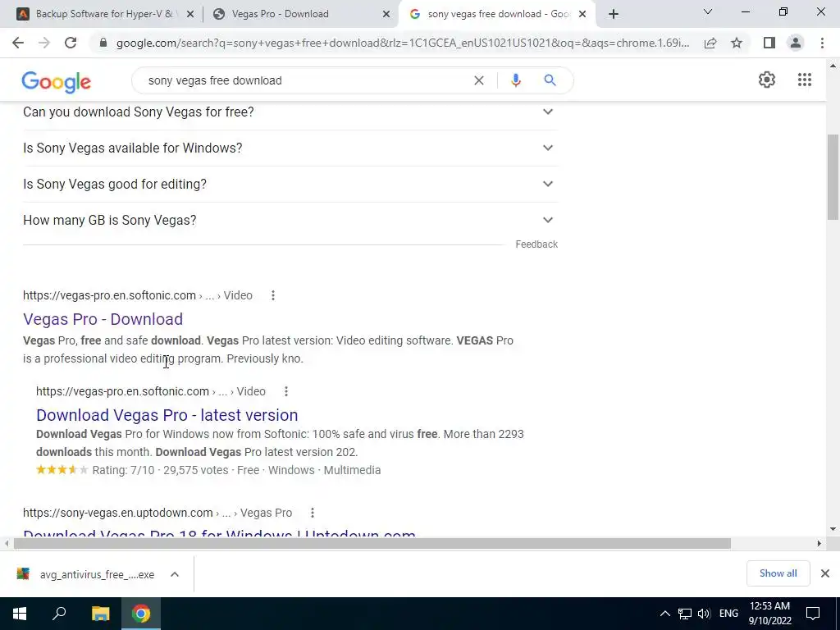Open a new browser tab

[x=614, y=15]
